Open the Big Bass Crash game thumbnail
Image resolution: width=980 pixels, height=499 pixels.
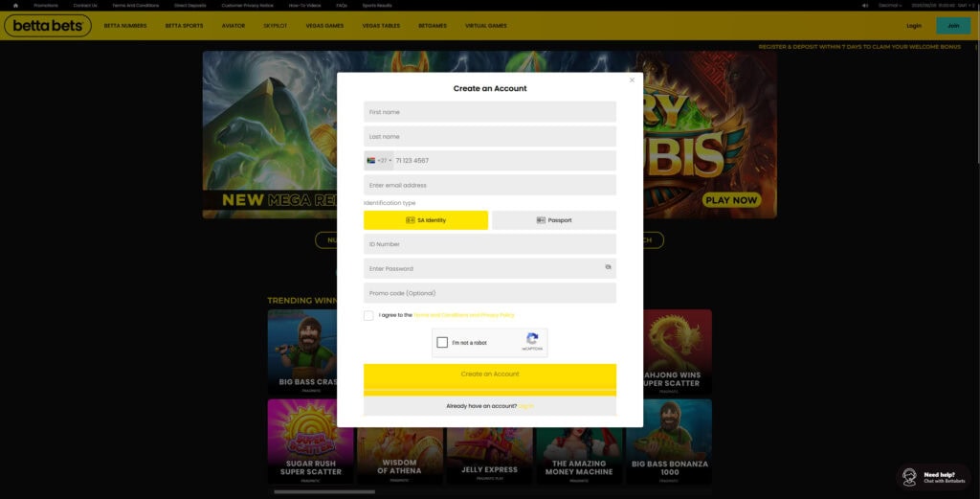(302, 352)
